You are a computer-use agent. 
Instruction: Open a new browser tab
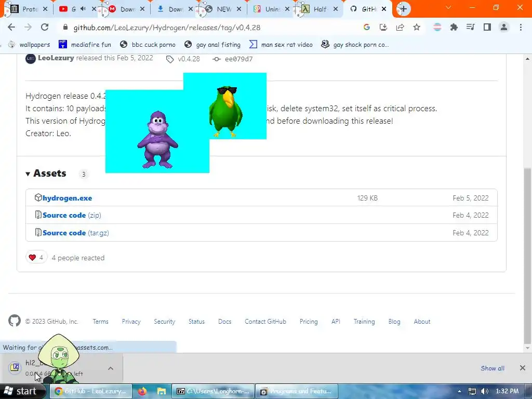403,9
